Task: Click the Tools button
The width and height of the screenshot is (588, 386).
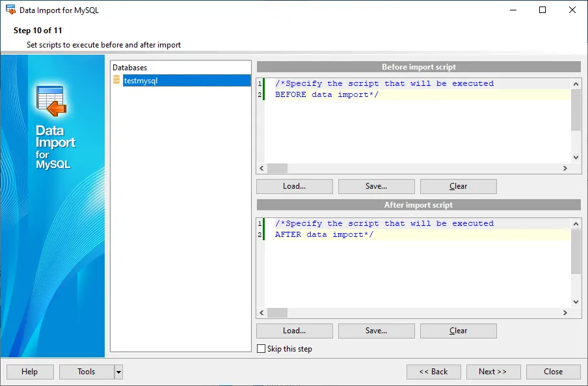Action: 87,372
